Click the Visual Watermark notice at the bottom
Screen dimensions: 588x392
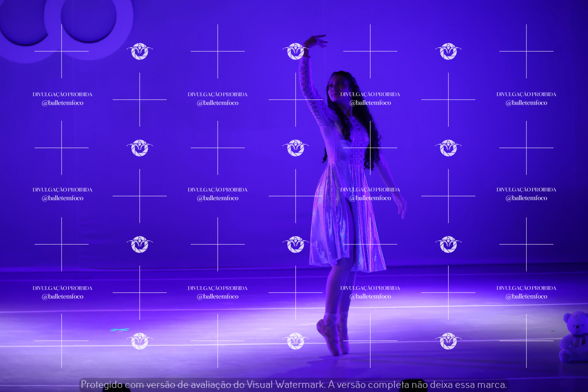pos(294,384)
